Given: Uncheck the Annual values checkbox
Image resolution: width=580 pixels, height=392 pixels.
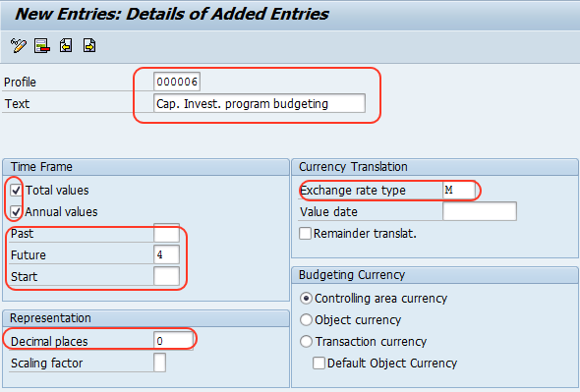Looking at the screenshot, I should point(16,212).
